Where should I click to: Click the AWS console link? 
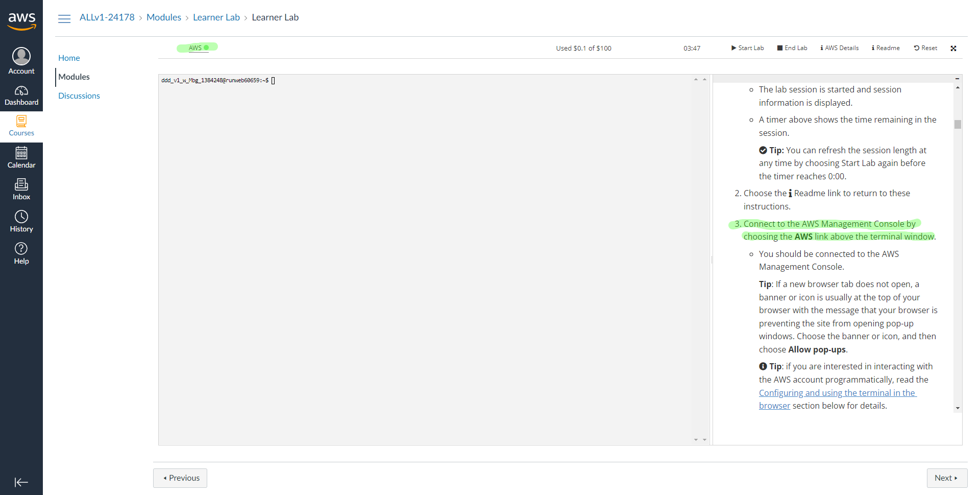tap(195, 48)
